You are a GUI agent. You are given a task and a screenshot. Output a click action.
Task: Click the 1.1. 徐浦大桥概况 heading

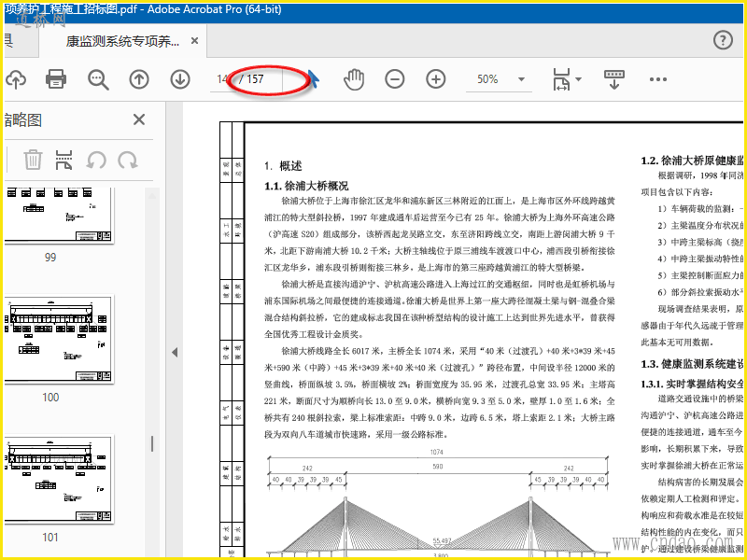(x=306, y=186)
